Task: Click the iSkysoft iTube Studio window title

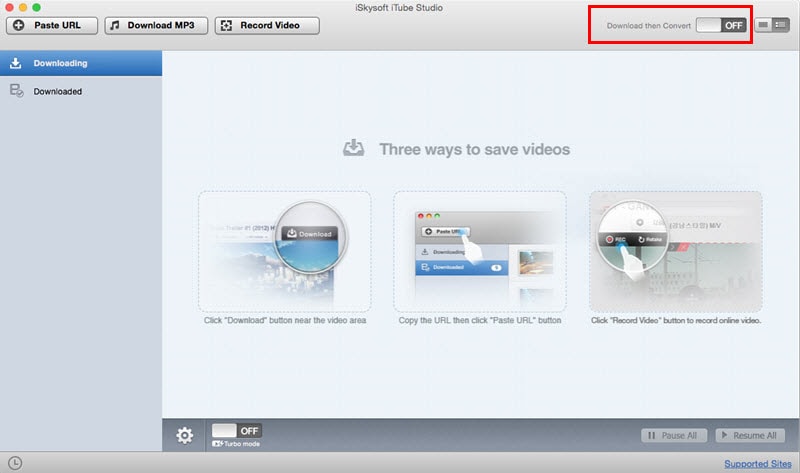Action: click(399, 8)
